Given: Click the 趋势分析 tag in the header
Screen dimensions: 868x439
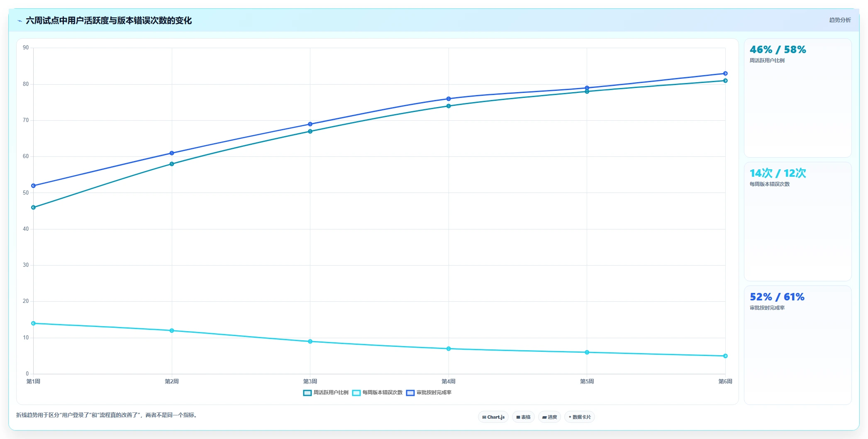Looking at the screenshot, I should coord(840,20).
